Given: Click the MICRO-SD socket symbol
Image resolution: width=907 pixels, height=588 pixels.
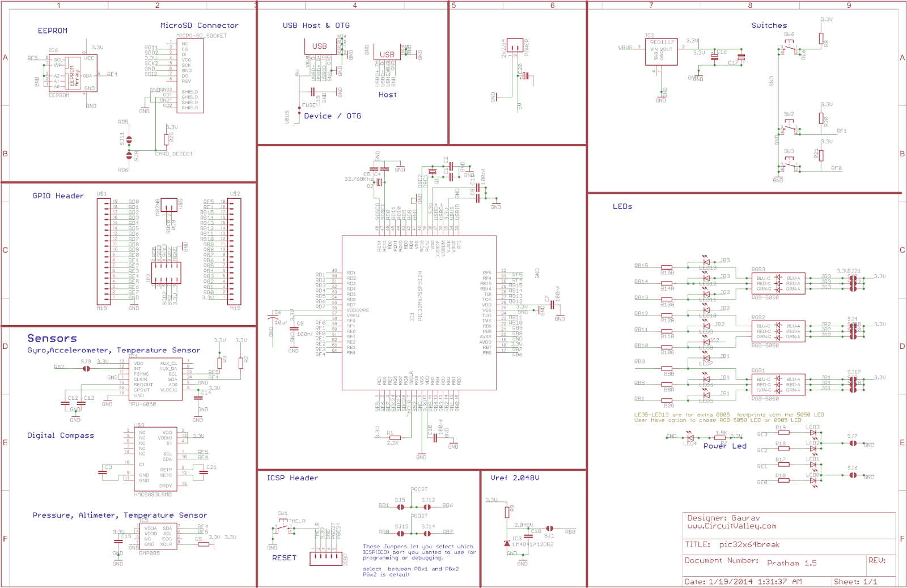Looking at the screenshot, I should (x=190, y=76).
